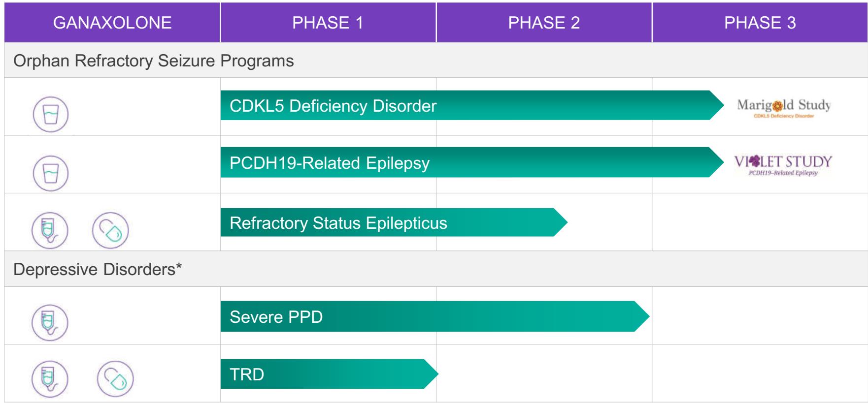Click the oral suspension cup icon for PCDH19
This screenshot has width=868, height=403.
click(x=51, y=173)
